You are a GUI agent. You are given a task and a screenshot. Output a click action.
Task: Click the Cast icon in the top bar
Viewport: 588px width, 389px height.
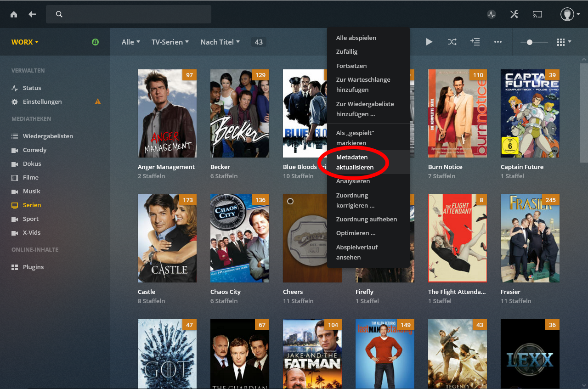pos(537,14)
